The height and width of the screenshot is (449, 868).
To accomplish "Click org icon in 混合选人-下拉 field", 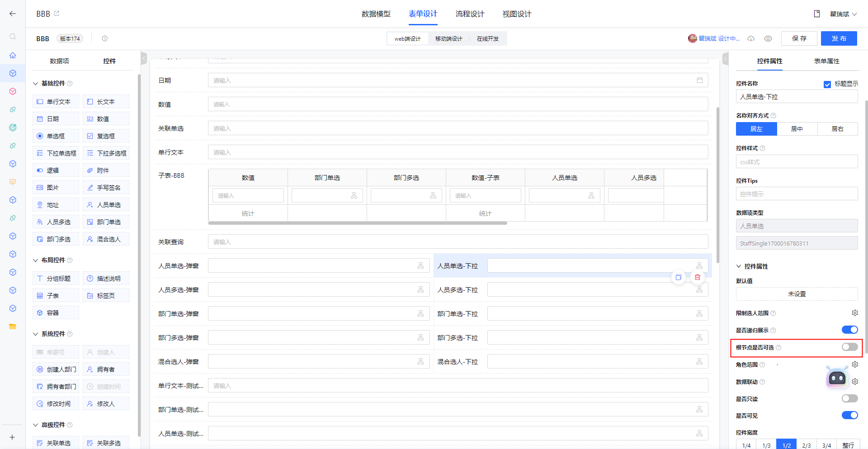I will tap(699, 361).
